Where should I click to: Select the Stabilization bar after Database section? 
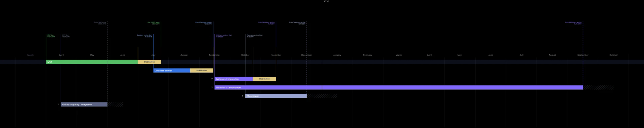click(x=202, y=71)
